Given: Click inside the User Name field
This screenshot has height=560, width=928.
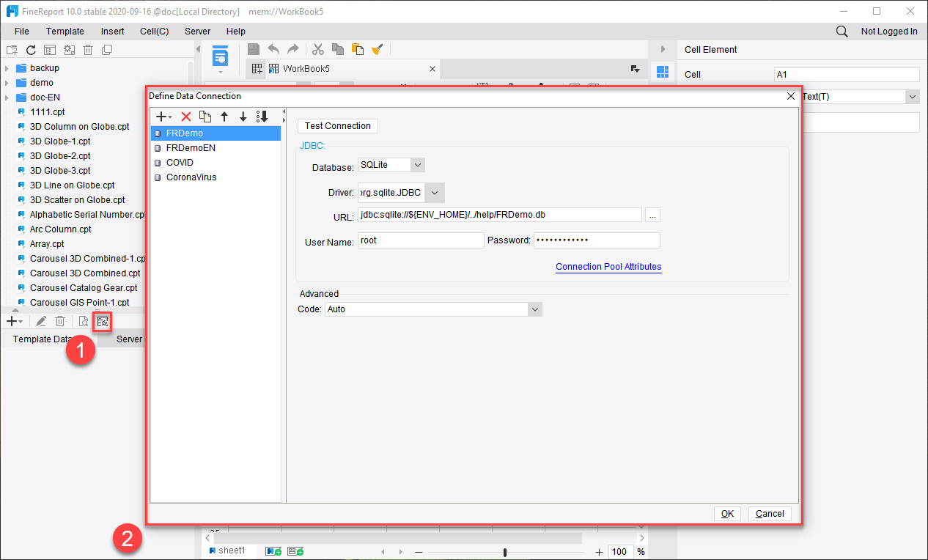Looking at the screenshot, I should 420,240.
